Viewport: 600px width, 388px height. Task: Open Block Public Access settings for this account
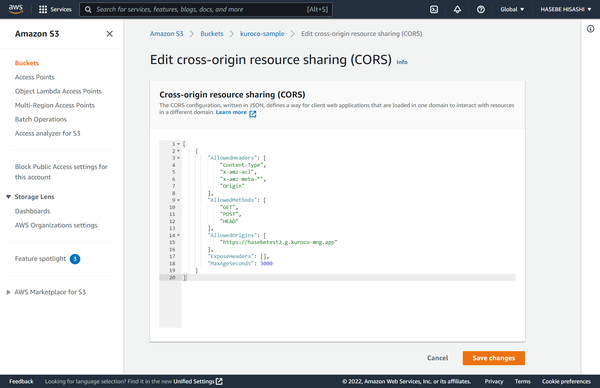click(61, 172)
